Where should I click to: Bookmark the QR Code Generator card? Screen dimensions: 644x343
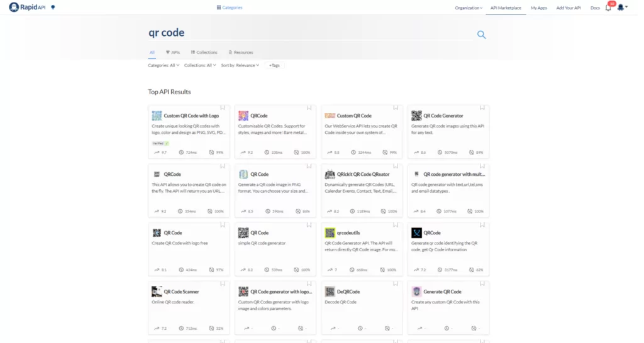pyautogui.click(x=482, y=108)
